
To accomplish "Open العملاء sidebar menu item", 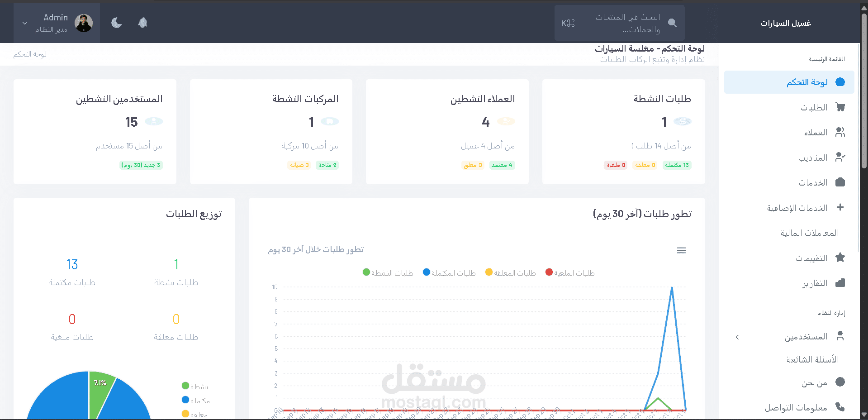I will (x=789, y=133).
